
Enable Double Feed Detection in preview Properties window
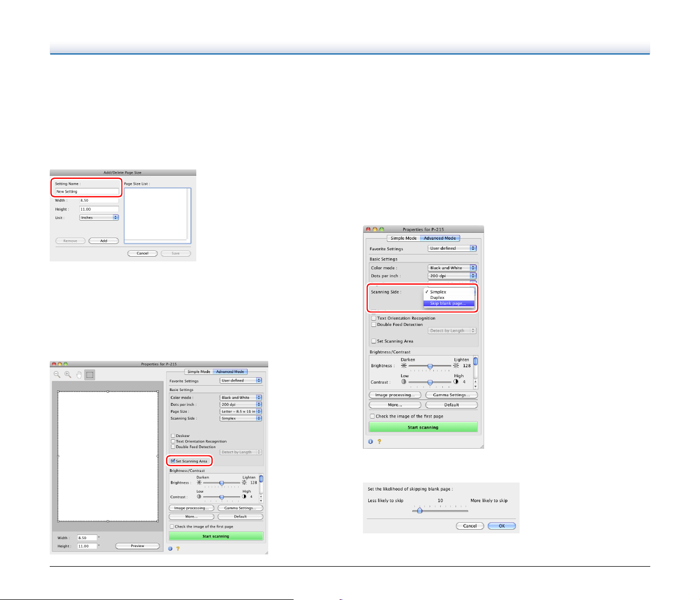[173, 447]
